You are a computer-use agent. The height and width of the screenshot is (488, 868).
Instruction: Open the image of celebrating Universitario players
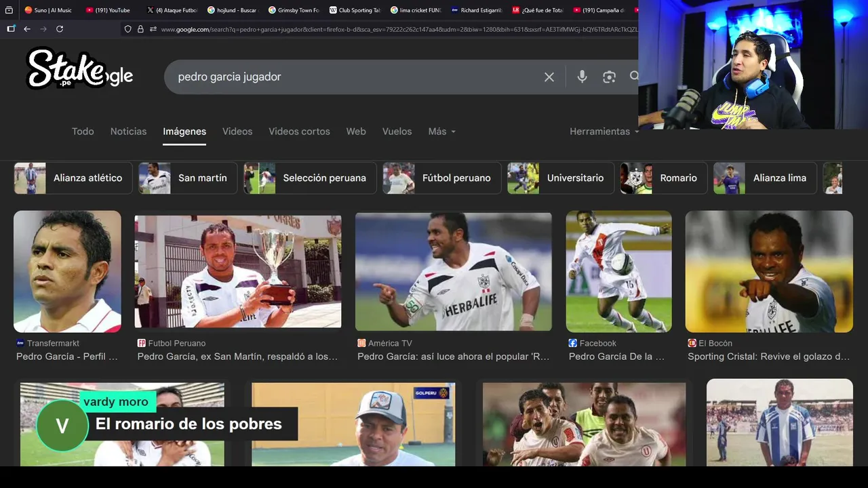[584, 424]
